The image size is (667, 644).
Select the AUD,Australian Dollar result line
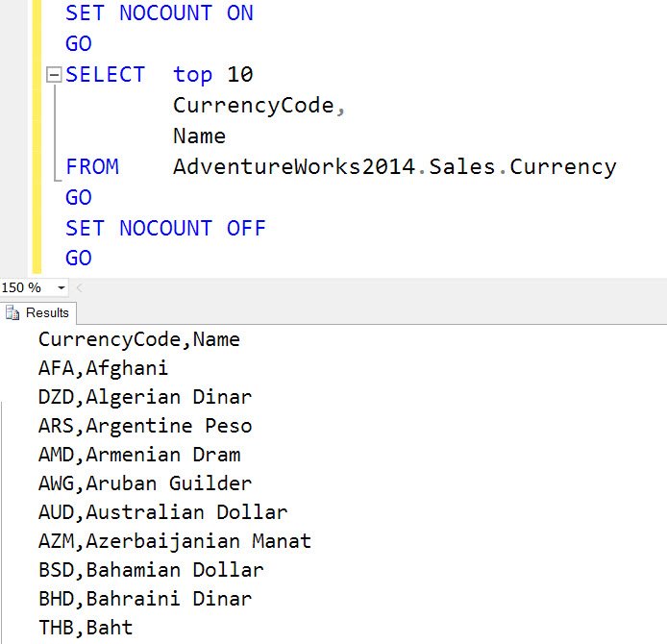tap(163, 512)
